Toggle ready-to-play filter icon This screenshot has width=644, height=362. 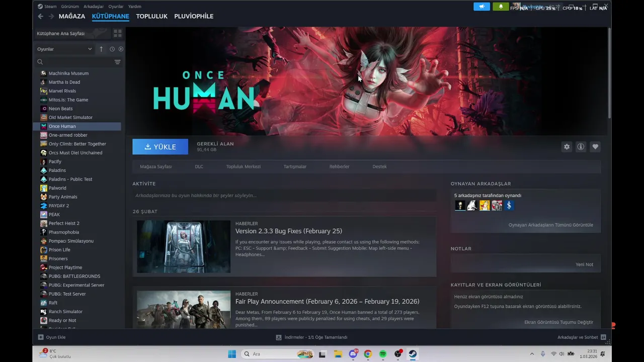point(121,49)
